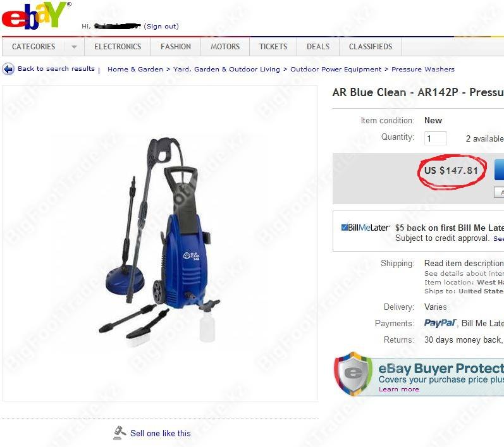Click the gavel icon beside Sell one like this
Viewport: 504px width, 447px height.
(x=120, y=433)
